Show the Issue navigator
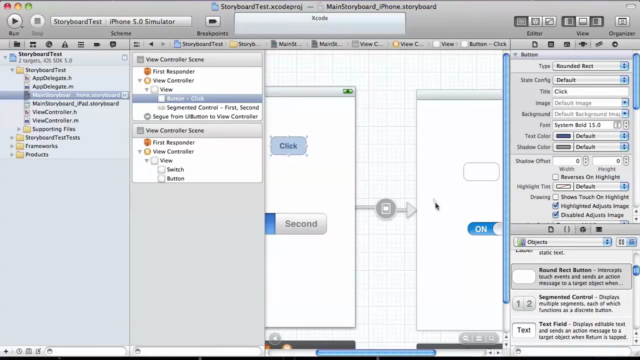The width and height of the screenshot is (640, 360). pyautogui.click(x=64, y=44)
